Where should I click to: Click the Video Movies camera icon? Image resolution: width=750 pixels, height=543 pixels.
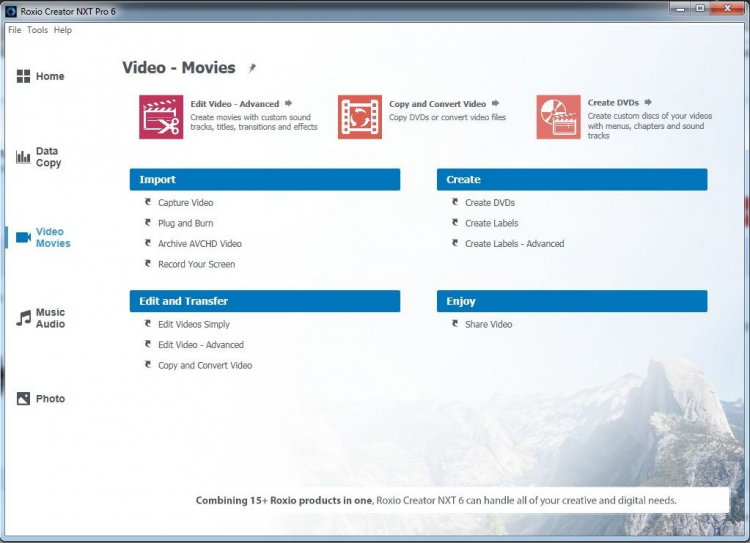(23, 237)
